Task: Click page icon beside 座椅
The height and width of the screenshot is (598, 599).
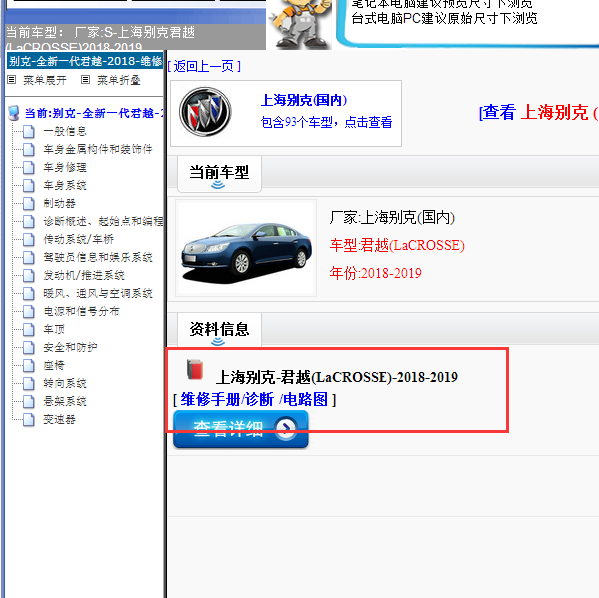Action: click(x=29, y=365)
